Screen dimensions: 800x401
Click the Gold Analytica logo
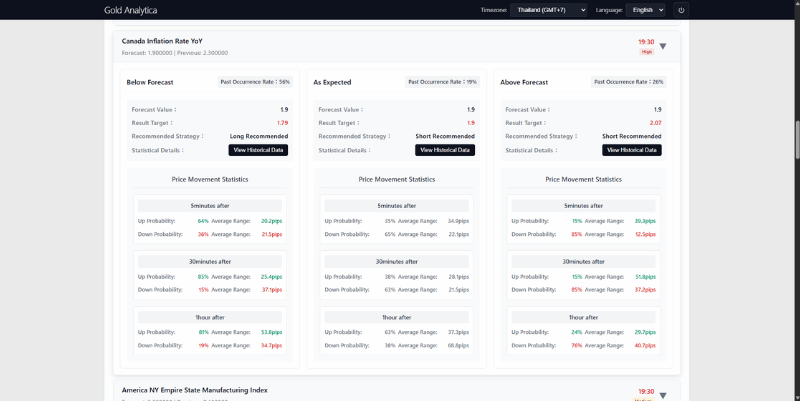[x=131, y=10]
